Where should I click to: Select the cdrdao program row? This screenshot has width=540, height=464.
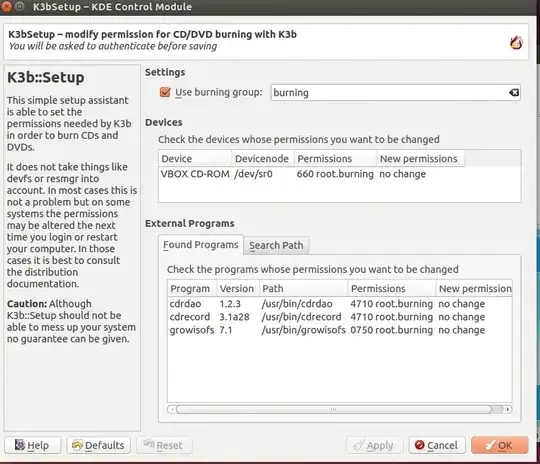point(339,304)
